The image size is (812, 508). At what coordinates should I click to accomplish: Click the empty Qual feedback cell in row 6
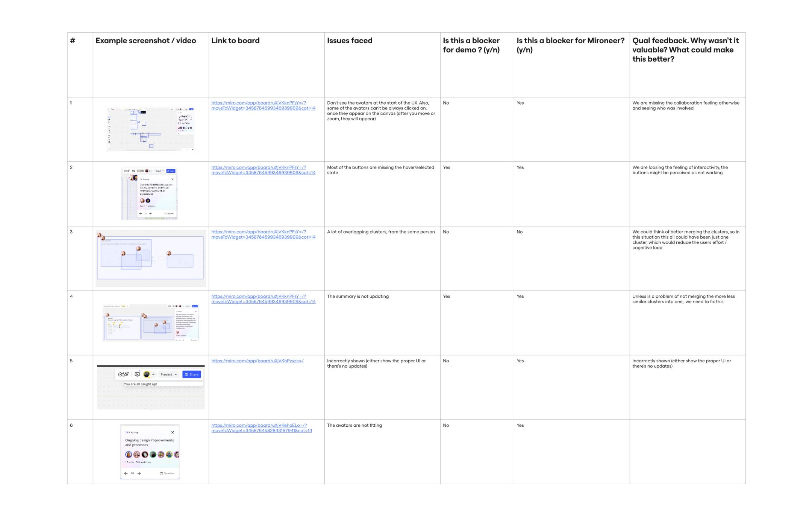pos(688,452)
